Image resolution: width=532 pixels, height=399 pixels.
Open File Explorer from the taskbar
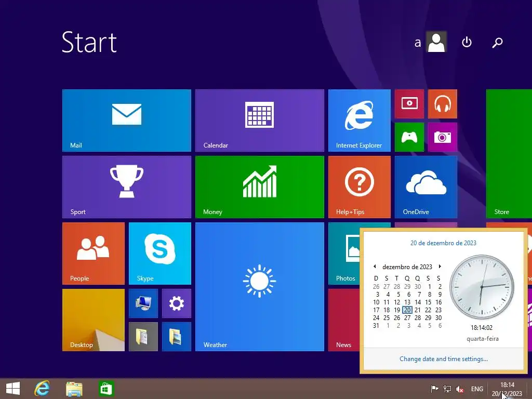(x=74, y=389)
